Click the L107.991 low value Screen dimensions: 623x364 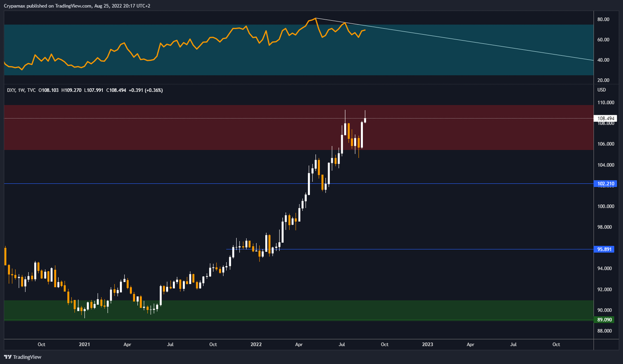tap(94, 90)
